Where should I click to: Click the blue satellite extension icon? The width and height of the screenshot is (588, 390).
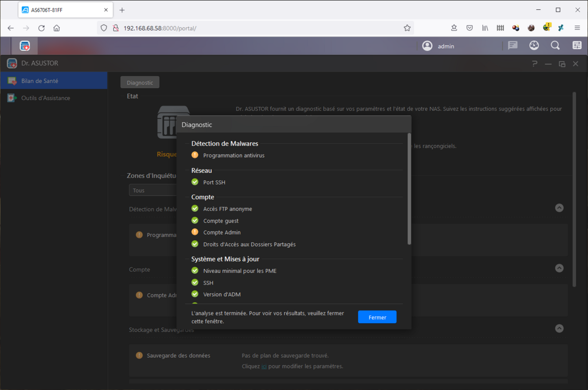pos(561,28)
